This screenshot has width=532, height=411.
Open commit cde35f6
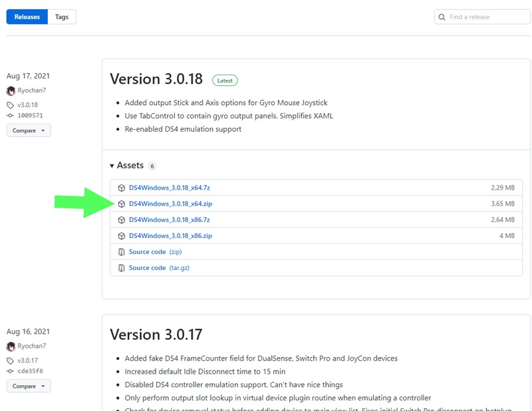(31, 370)
